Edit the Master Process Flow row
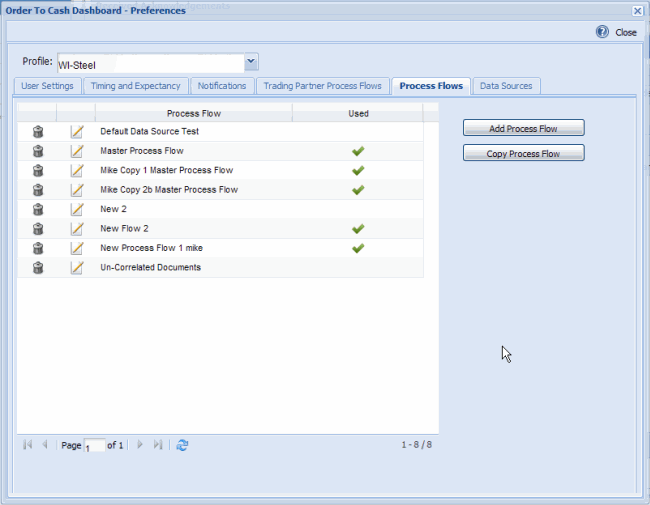 point(77,151)
